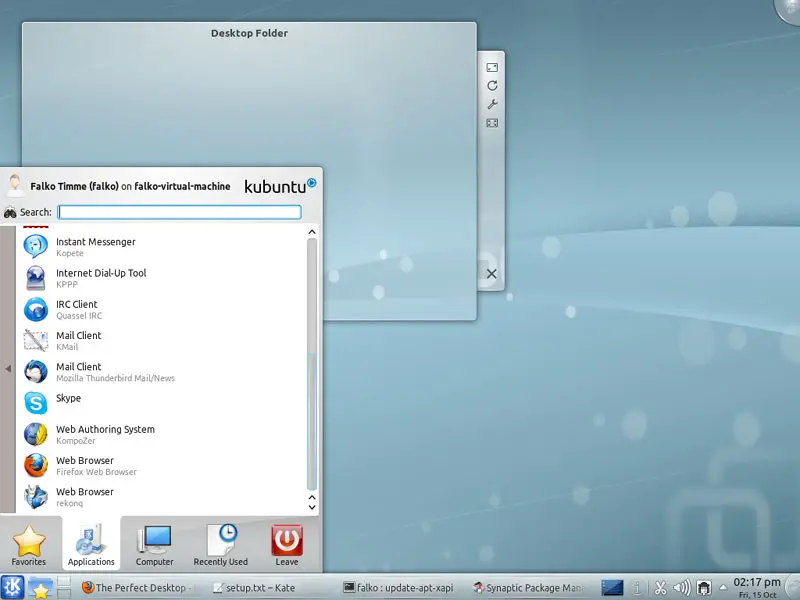
Task: Launch Kopete Instant Messenger from the menu
Action: coord(162,247)
